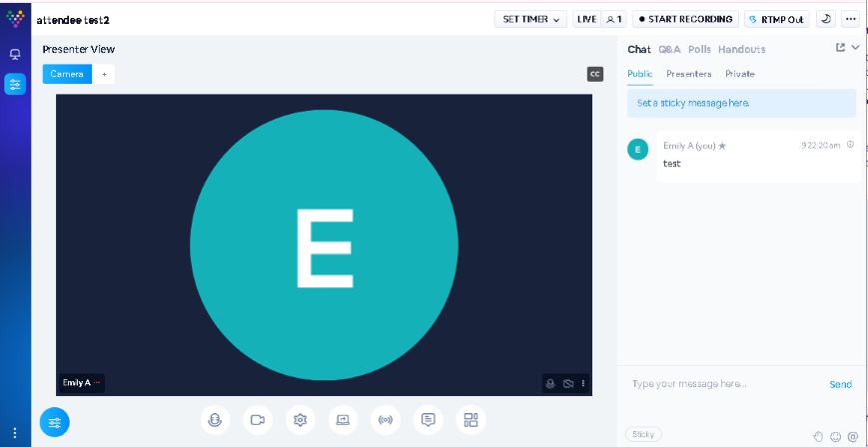
Task: Open the three-dot menu at top right
Action: [850, 19]
